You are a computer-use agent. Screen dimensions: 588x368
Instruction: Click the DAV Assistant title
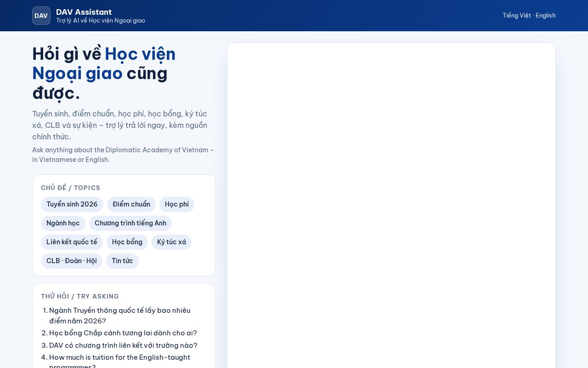[x=84, y=12]
